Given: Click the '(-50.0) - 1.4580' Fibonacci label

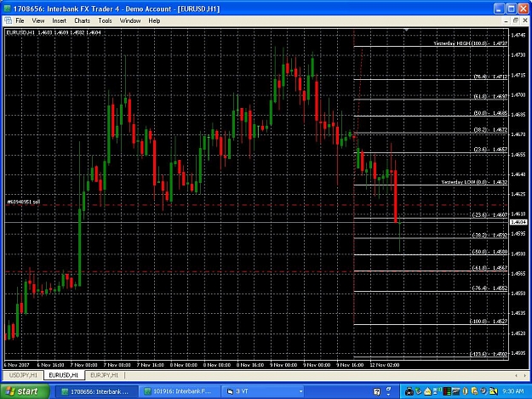Looking at the screenshot, I should click(489, 252).
